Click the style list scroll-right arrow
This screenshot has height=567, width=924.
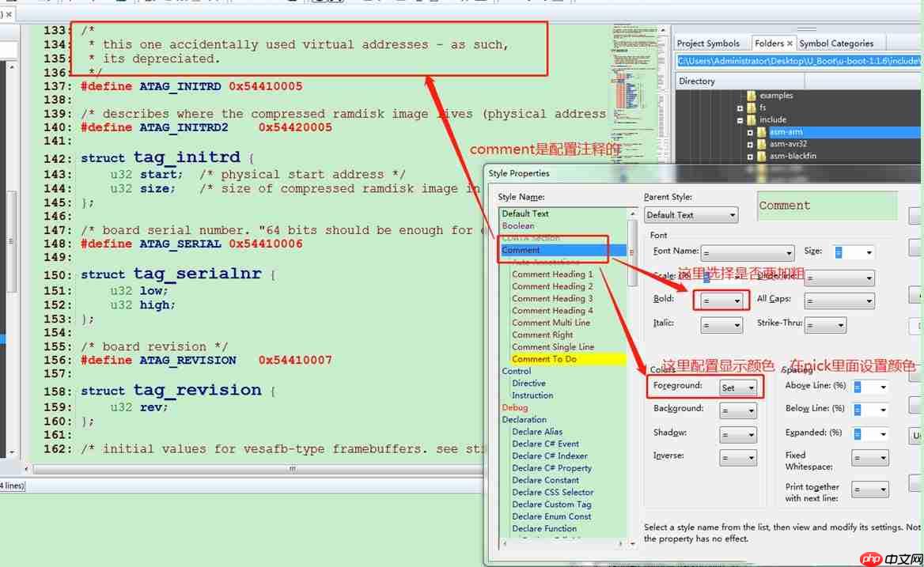coord(620,543)
